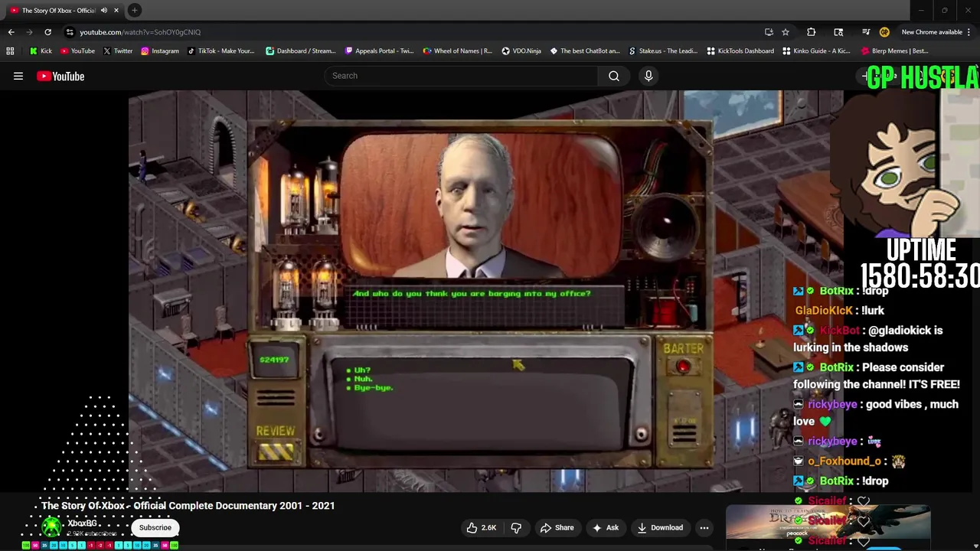The width and height of the screenshot is (980, 551).
Task: Open more actions three-dot menu
Action: [704, 527]
